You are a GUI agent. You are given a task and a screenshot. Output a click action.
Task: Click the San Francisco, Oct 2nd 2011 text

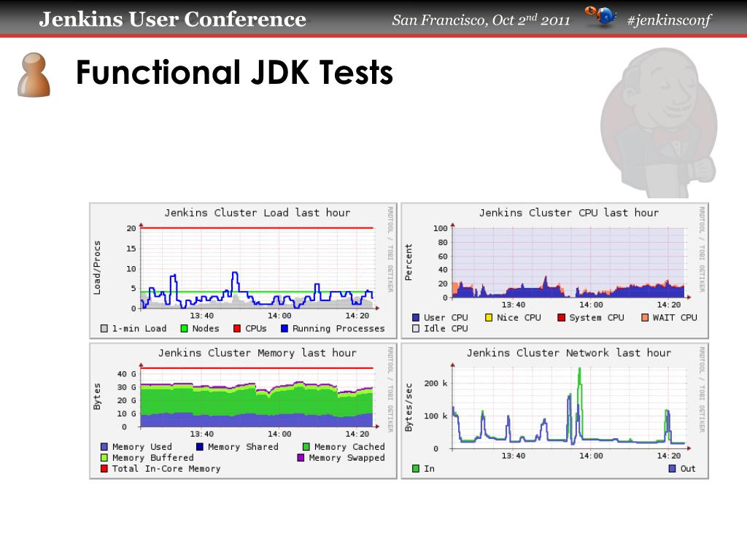481,20
